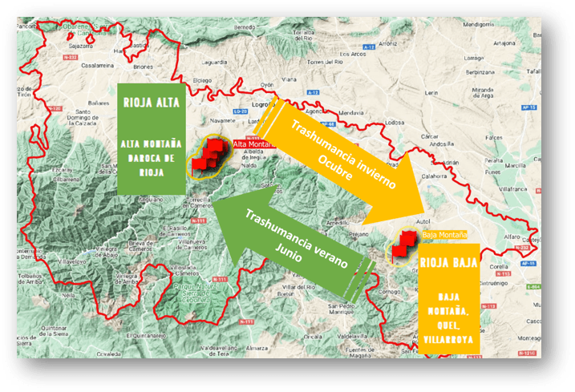Click the Bernedo town label
Viewport: 575px width, 392px height.
tap(245, 27)
